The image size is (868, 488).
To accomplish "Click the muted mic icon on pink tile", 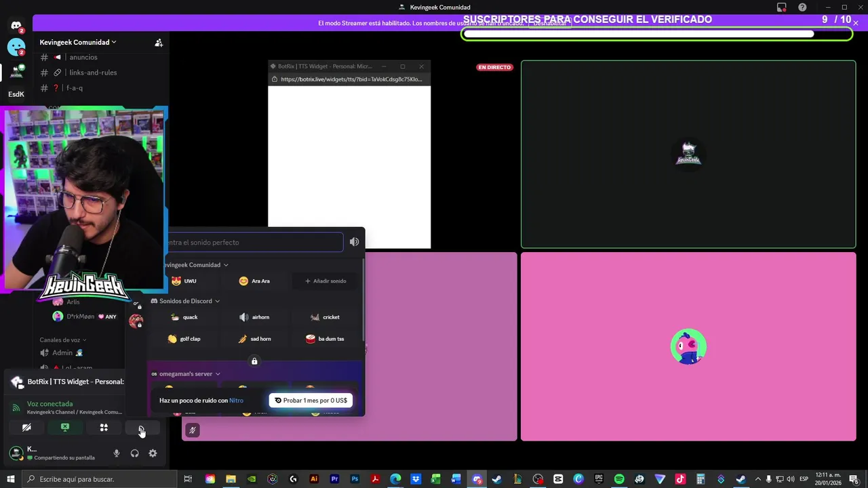I will (193, 430).
